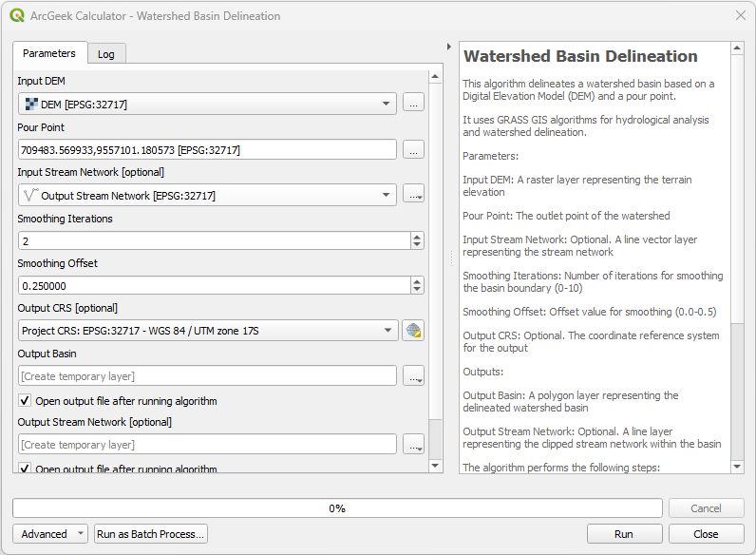Expand the Input DEM layer dropdown

pyautogui.click(x=387, y=104)
